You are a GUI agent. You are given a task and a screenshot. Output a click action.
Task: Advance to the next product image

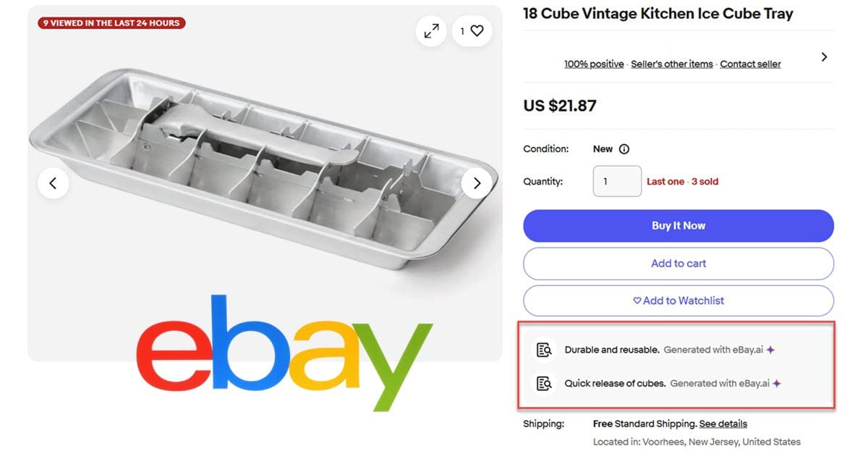click(477, 183)
